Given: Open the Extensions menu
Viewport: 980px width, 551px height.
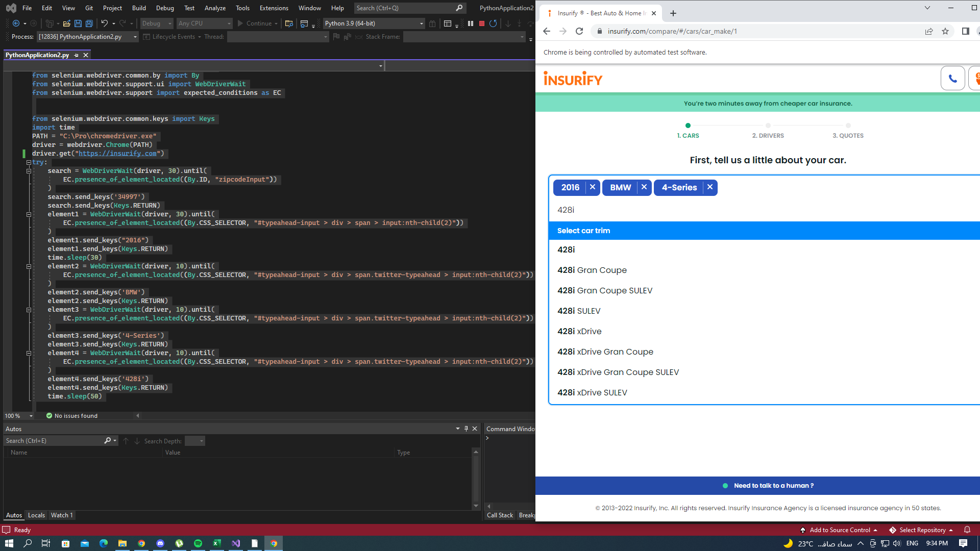Looking at the screenshot, I should [274, 8].
